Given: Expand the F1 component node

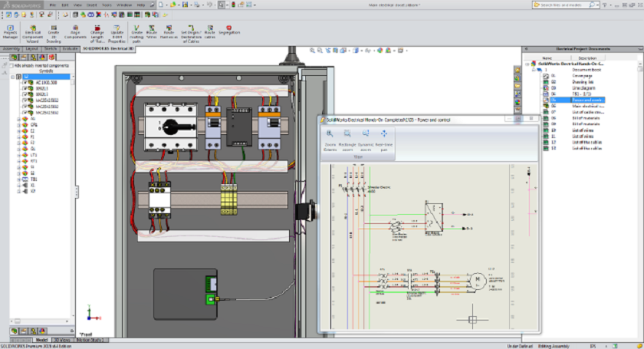Looking at the screenshot, I should click(x=18, y=137).
